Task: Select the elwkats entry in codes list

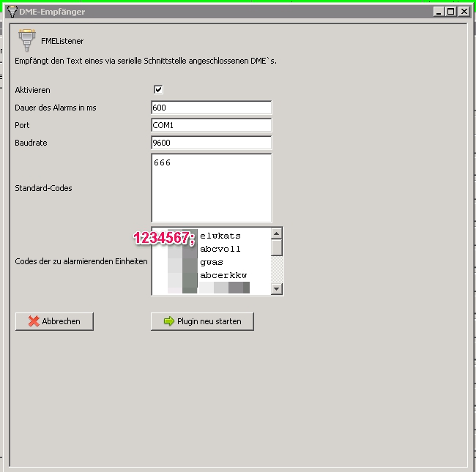Action: (x=220, y=236)
